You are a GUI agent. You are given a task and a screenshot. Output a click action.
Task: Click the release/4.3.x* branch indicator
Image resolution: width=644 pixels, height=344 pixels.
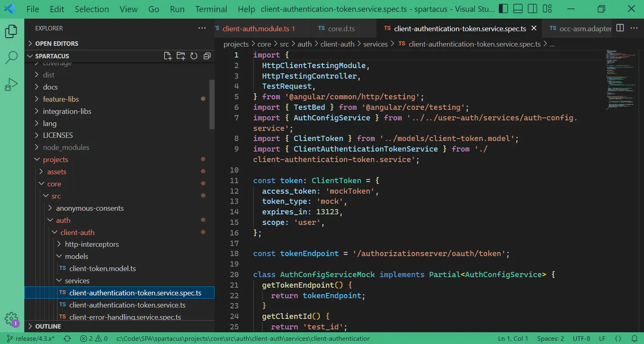coord(30,338)
